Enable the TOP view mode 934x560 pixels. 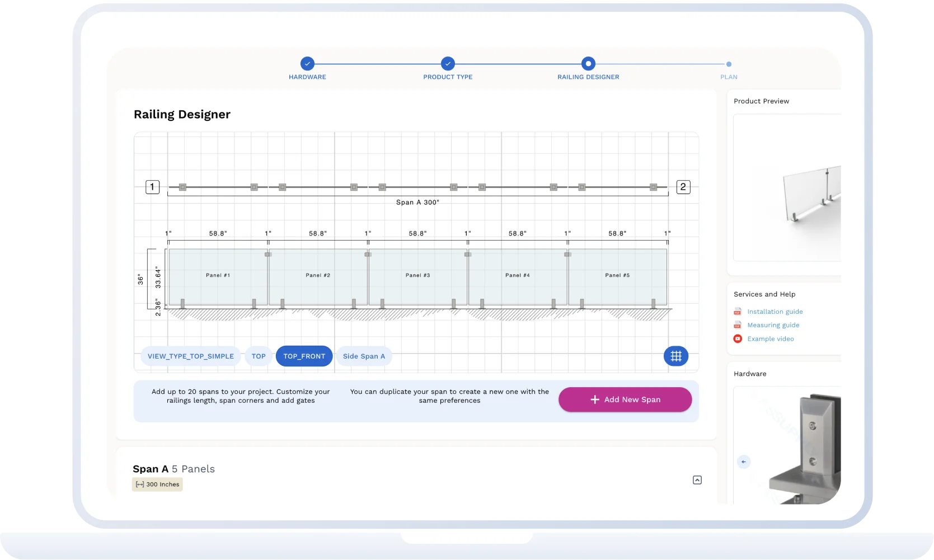[x=258, y=356]
